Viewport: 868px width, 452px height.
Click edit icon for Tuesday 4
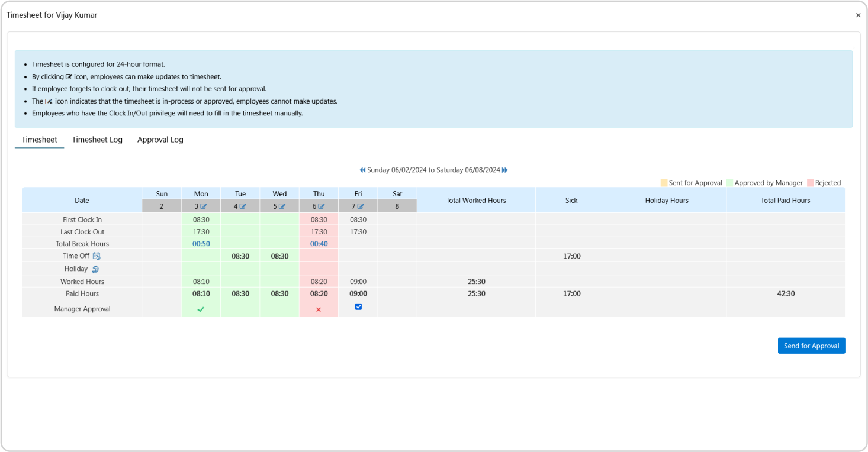click(243, 206)
